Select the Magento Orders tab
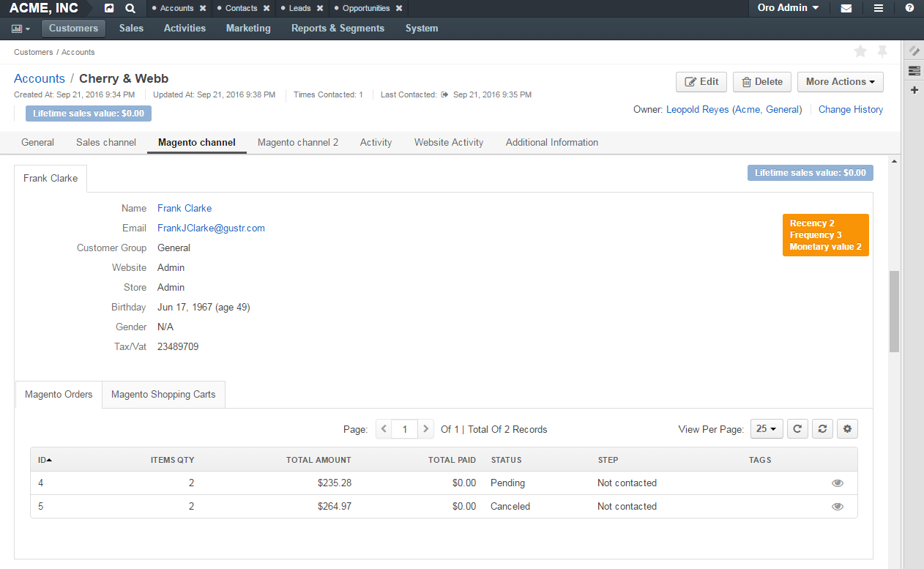 pos(59,394)
